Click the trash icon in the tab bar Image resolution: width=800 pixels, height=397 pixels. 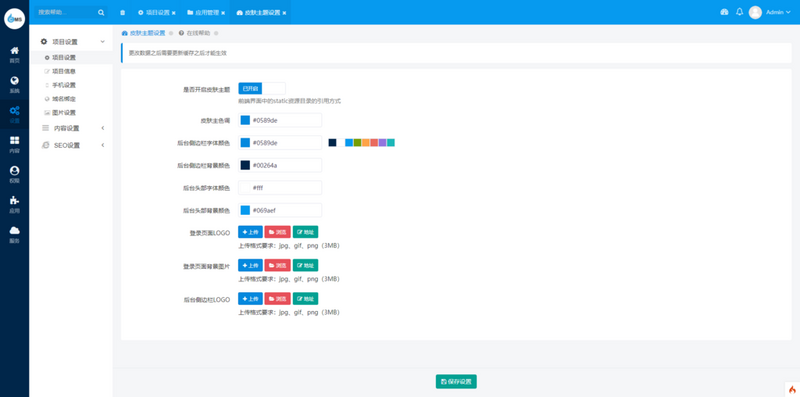[122, 12]
